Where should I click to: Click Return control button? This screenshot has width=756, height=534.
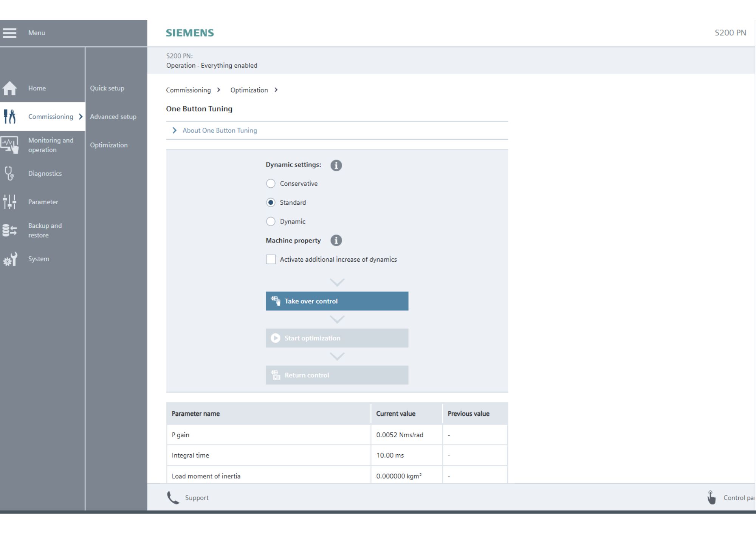pyautogui.click(x=337, y=375)
